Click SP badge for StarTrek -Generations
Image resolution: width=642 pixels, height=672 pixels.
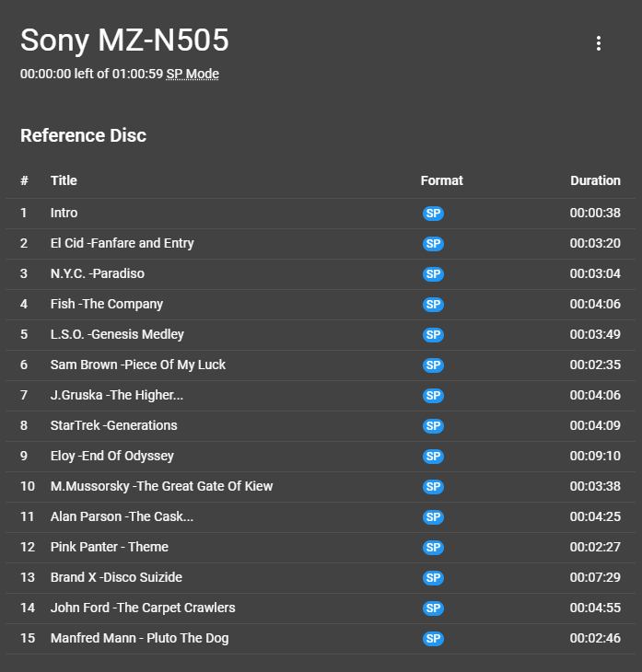point(433,426)
